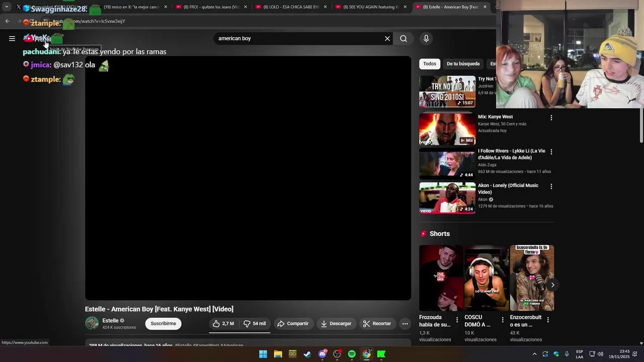Click the Shorts section heading

[440, 234]
